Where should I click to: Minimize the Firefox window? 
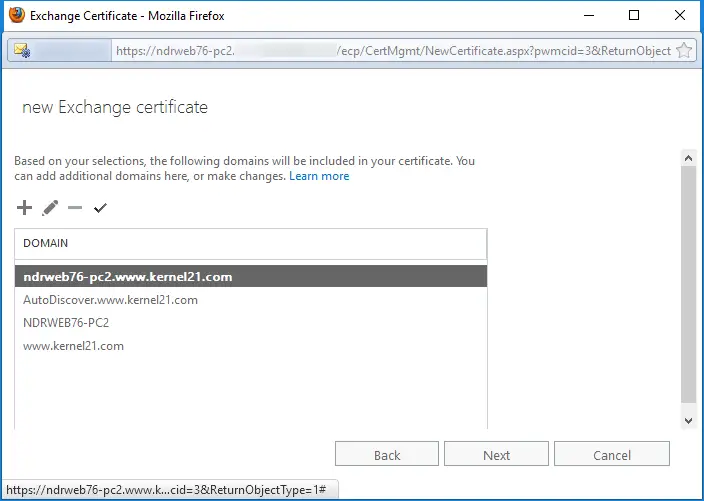coord(589,15)
